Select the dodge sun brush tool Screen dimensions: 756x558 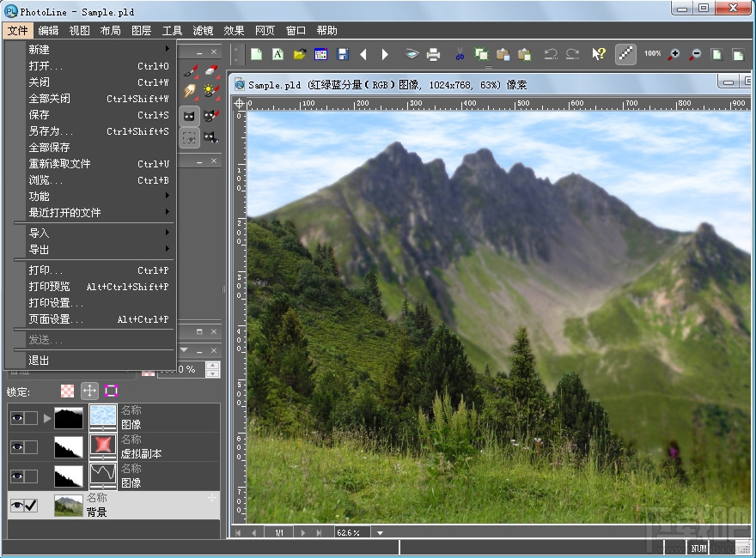pyautogui.click(x=211, y=91)
